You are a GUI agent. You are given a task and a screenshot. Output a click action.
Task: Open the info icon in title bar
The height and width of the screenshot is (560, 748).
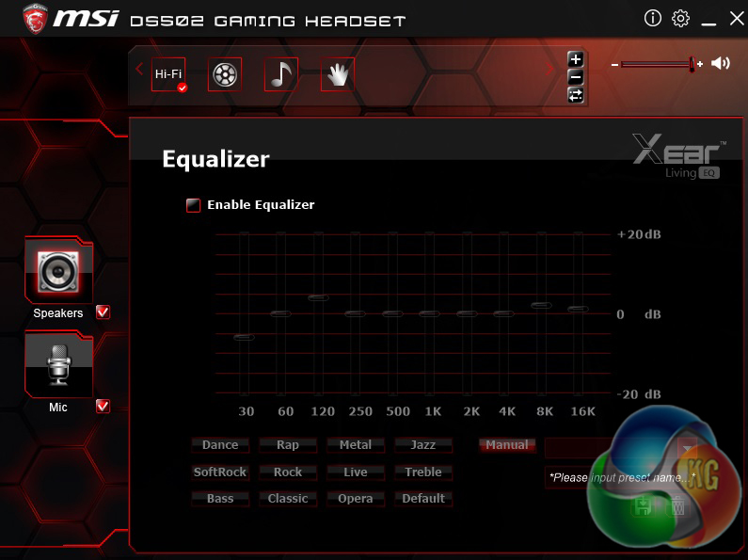click(653, 19)
